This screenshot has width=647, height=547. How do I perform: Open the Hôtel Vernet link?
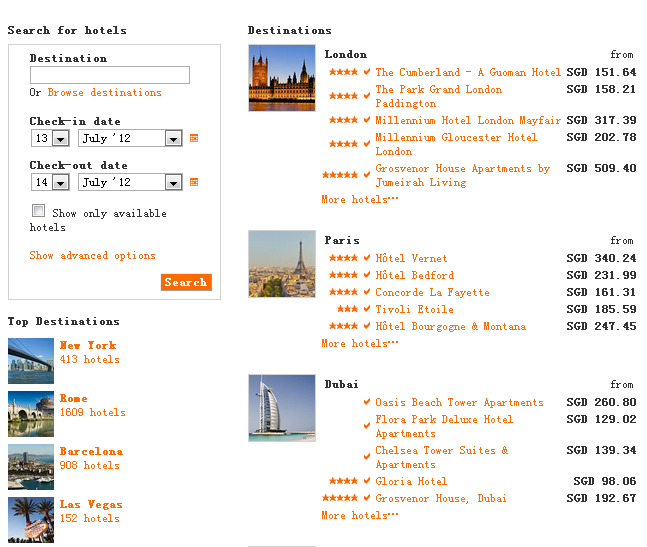[x=411, y=258]
